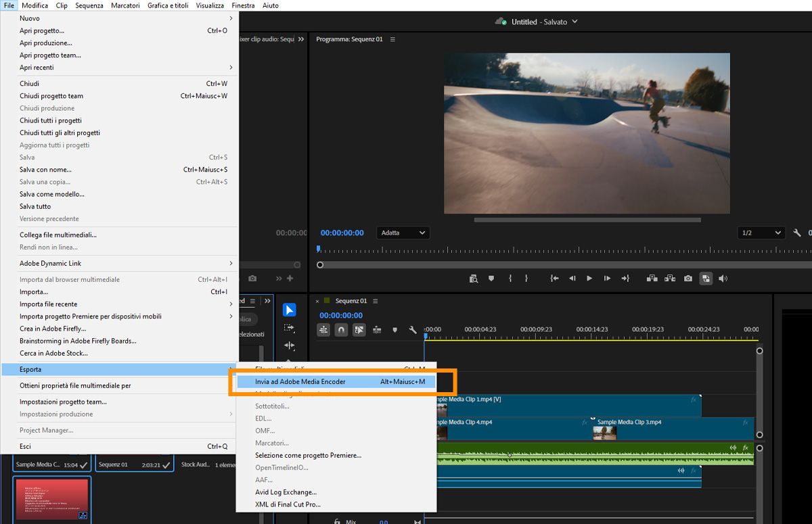Choose Invia ad Adobe Media Encoder
The image size is (812, 524).
click(x=336, y=382)
